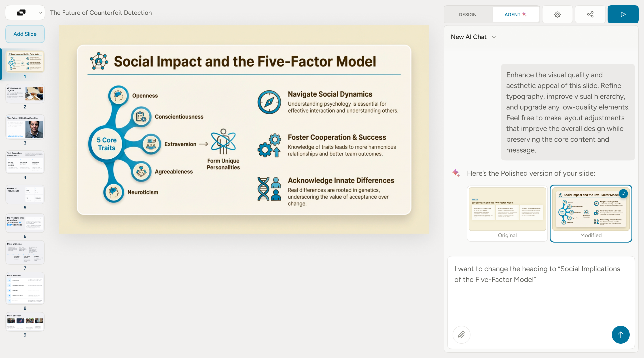Click the Understanding psychology is essential description
The image size is (644, 358).
[343, 107]
